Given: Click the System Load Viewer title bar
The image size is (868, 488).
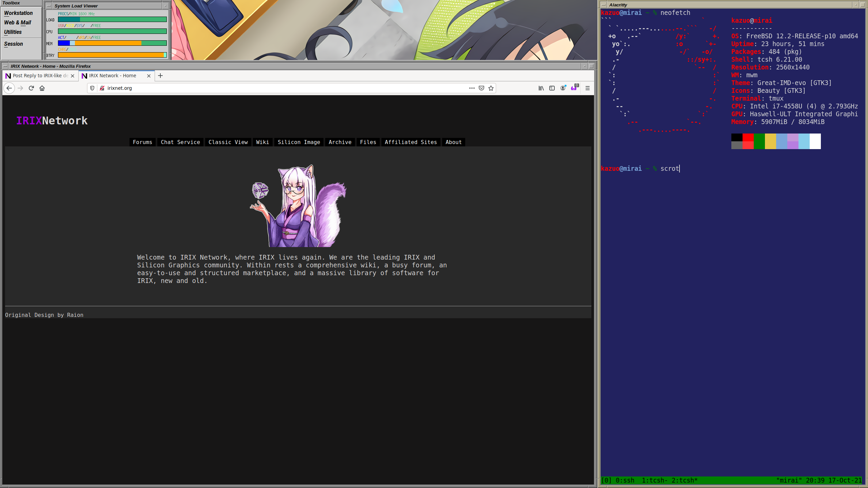Looking at the screenshot, I should click(107, 6).
